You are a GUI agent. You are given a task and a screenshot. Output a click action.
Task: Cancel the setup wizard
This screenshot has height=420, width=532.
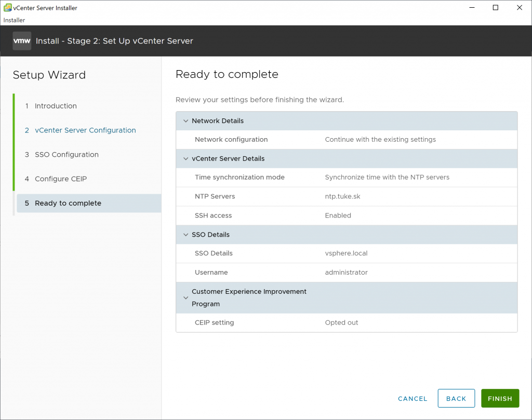point(413,399)
